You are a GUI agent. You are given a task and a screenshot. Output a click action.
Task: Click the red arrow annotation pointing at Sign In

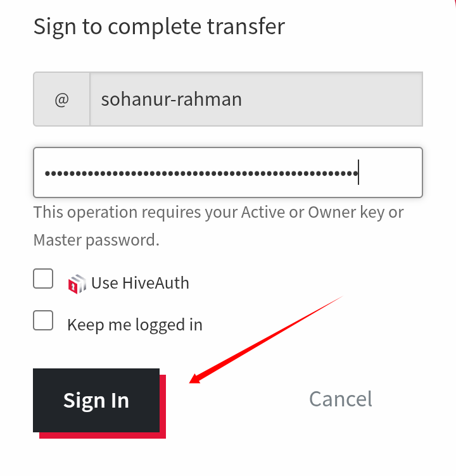[266, 339]
